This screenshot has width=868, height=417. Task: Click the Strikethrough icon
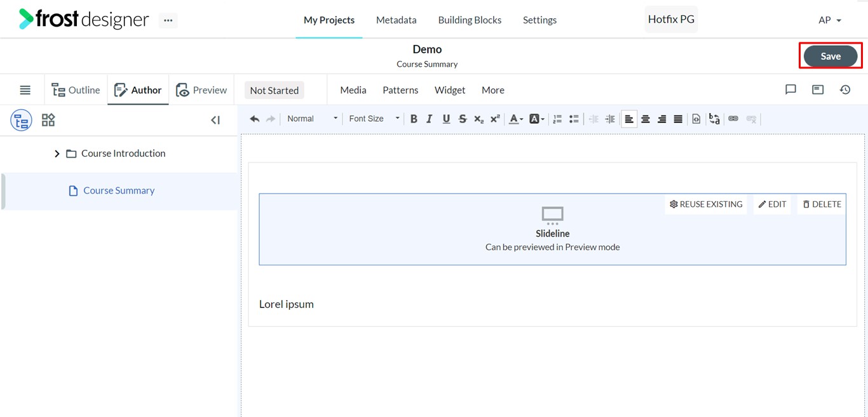click(463, 119)
